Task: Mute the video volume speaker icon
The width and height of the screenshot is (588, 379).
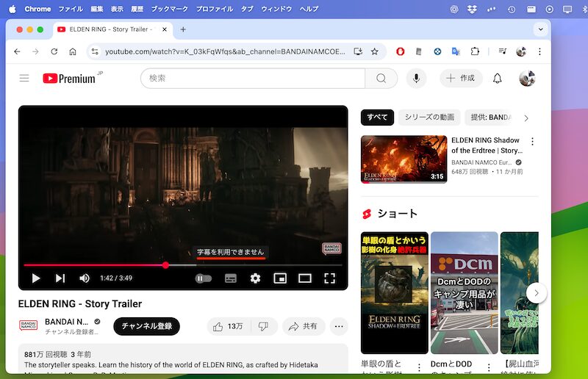Action: [85, 278]
